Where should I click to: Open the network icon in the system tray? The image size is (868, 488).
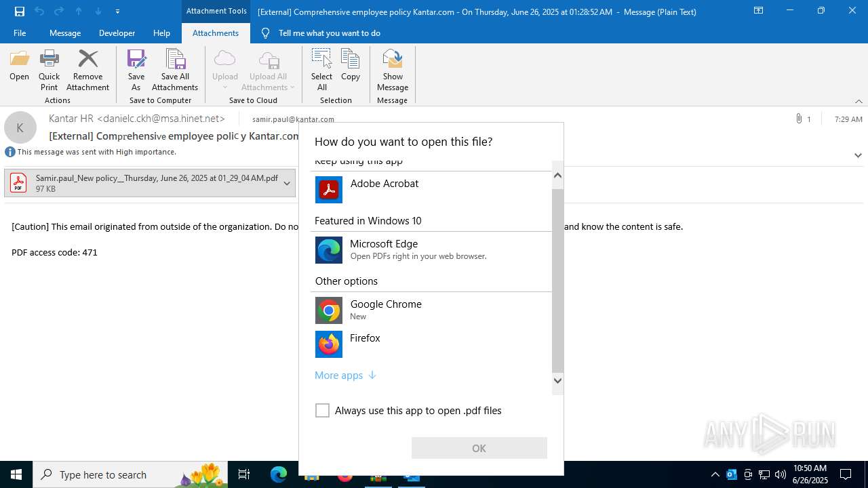pyautogui.click(x=764, y=474)
